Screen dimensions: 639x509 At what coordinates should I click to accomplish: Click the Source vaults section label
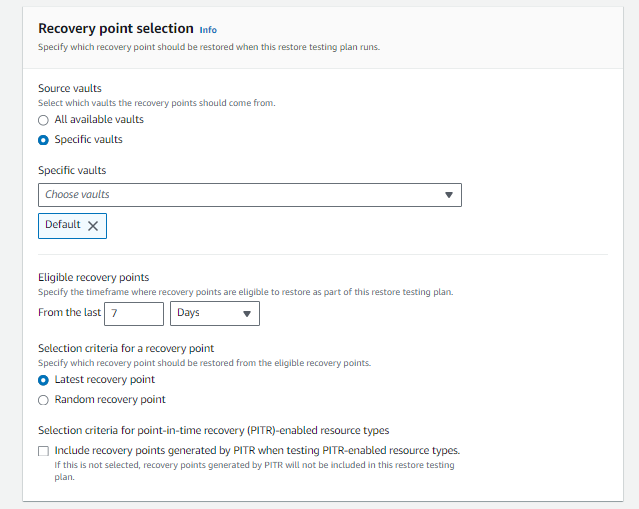coord(71,89)
